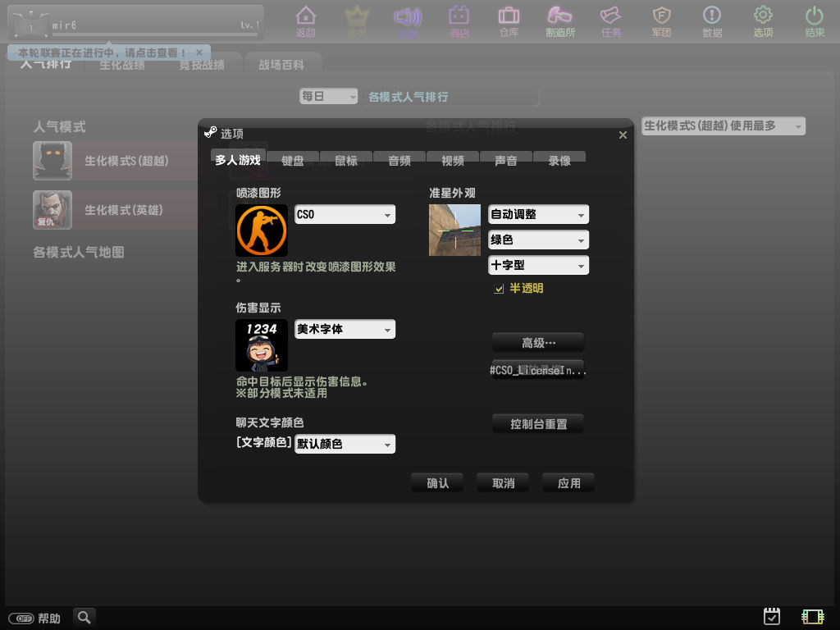Click the crosshair preview thumbnail
The width and height of the screenshot is (840, 630).
tap(454, 230)
